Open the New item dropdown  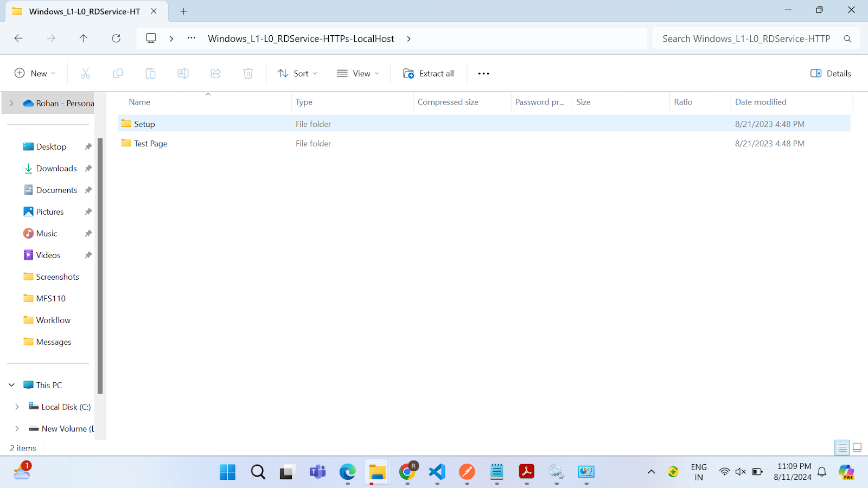coord(35,73)
